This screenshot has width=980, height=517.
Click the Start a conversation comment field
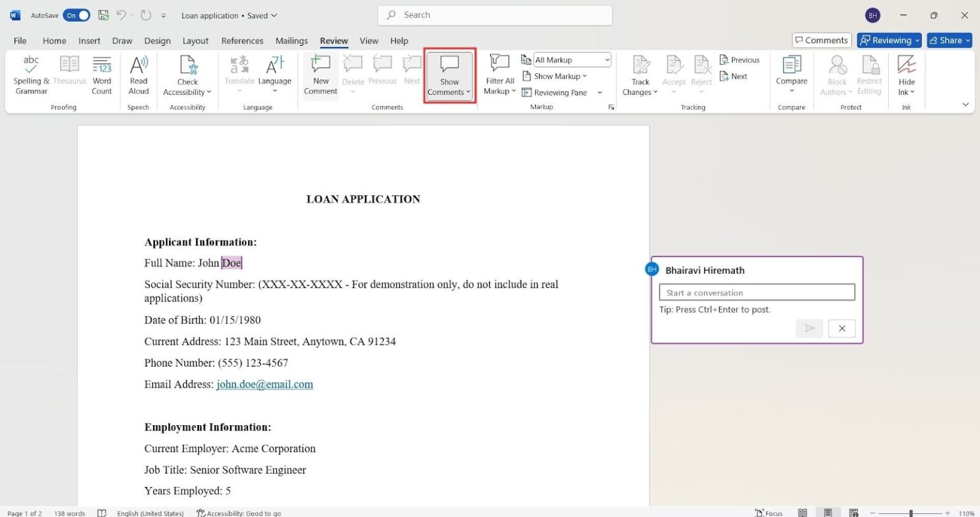(x=757, y=292)
